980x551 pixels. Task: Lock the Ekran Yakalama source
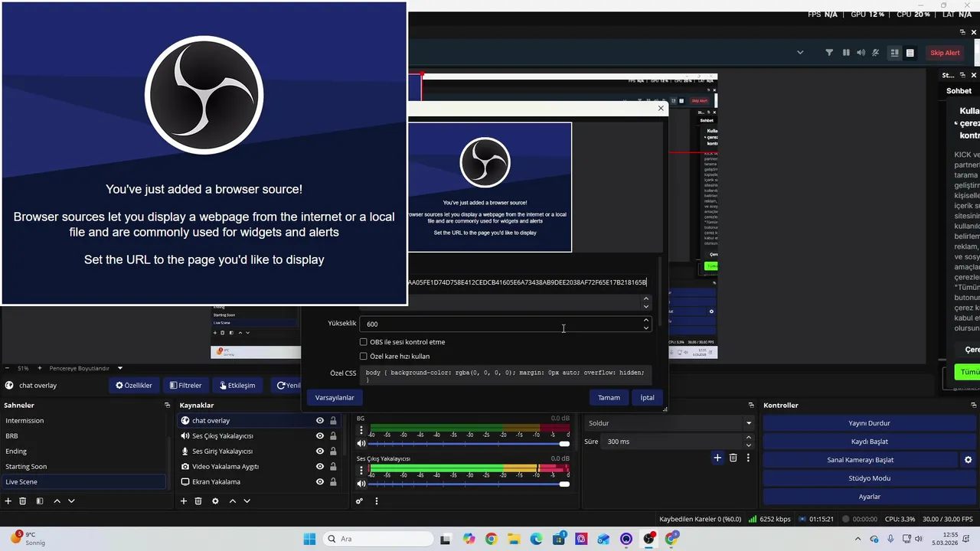333,482
